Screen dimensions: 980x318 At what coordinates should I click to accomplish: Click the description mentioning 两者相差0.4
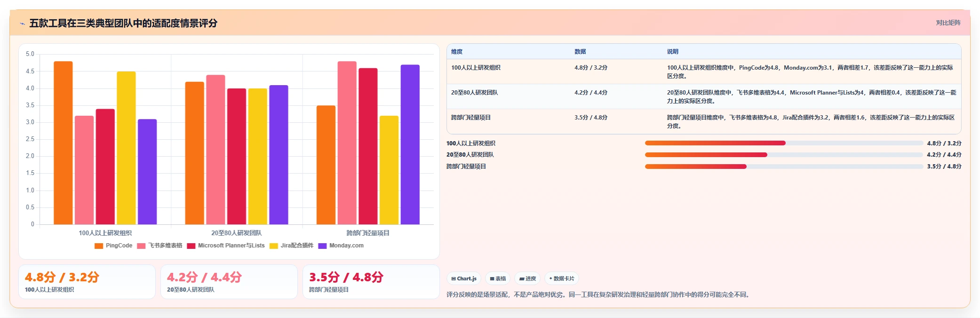tap(812, 97)
